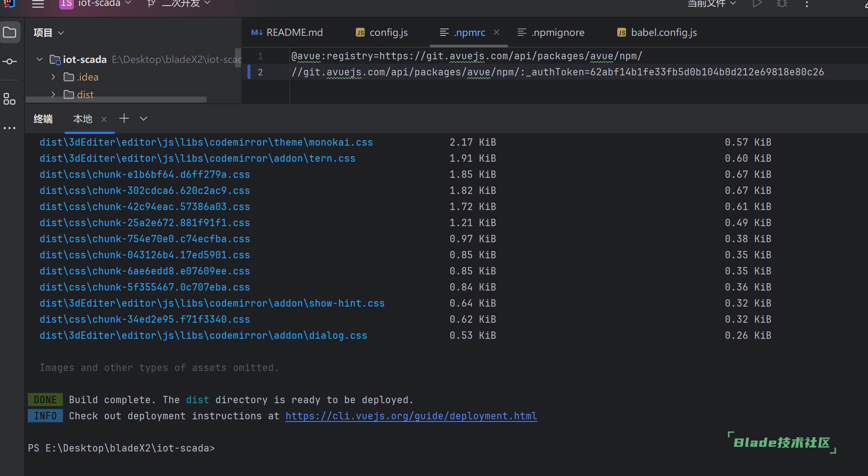The width and height of the screenshot is (868, 476).
Task: Click the DONE status badge
Action: 45,400
